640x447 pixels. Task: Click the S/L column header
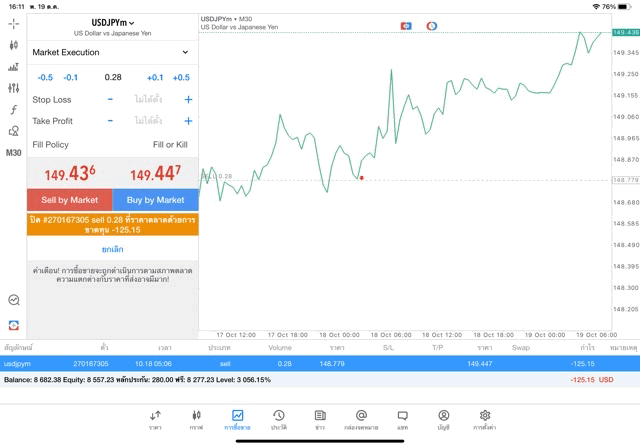[389, 348]
